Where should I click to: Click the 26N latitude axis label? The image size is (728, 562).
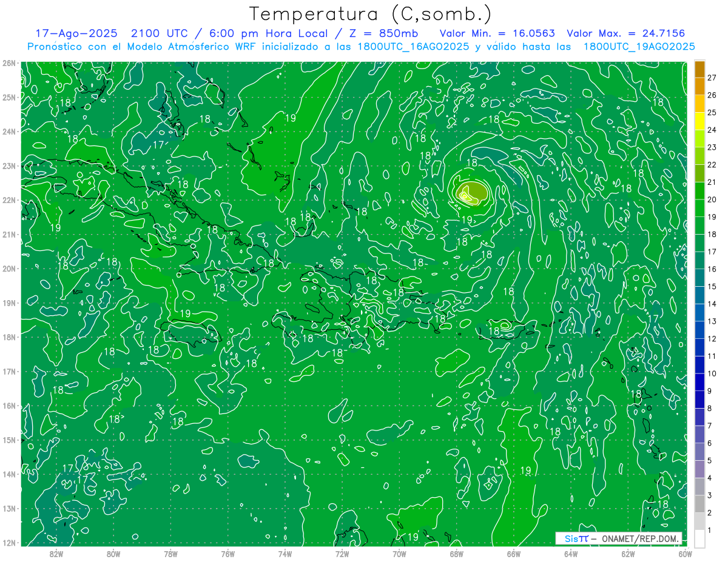tap(9, 62)
